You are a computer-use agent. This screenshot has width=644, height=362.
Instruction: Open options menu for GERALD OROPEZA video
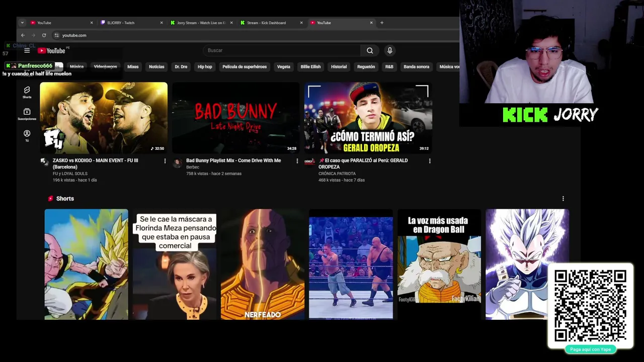tap(430, 161)
